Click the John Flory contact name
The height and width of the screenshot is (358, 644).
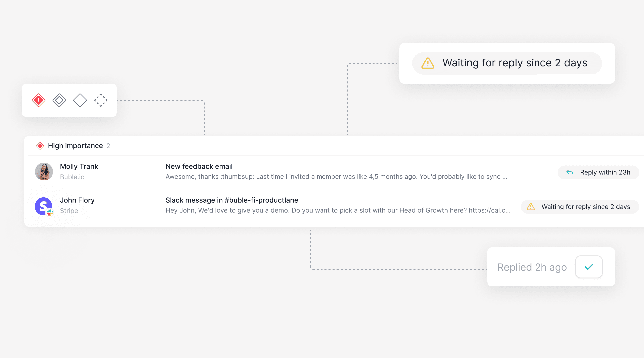click(77, 200)
